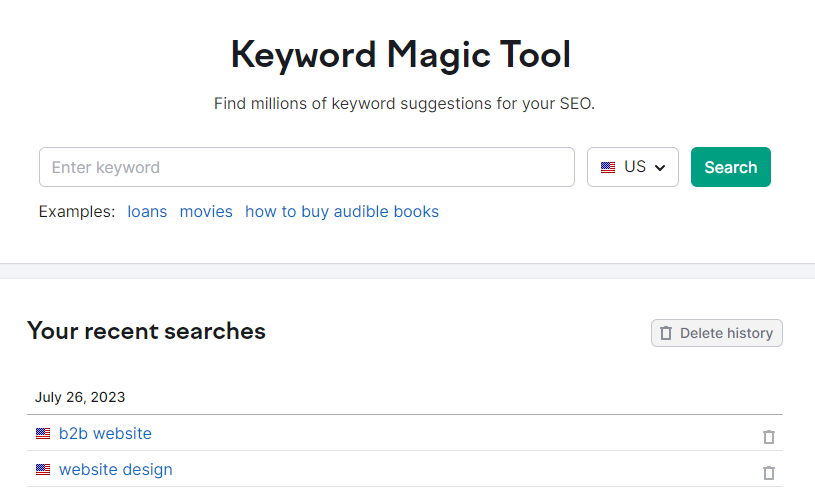Viewport: 815px width, 488px height.
Task: Open the US country database dropdown
Action: (633, 167)
